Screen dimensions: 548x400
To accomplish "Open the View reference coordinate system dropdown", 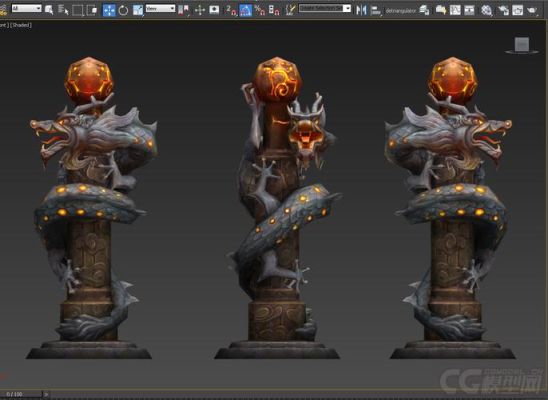I will coord(160,8).
